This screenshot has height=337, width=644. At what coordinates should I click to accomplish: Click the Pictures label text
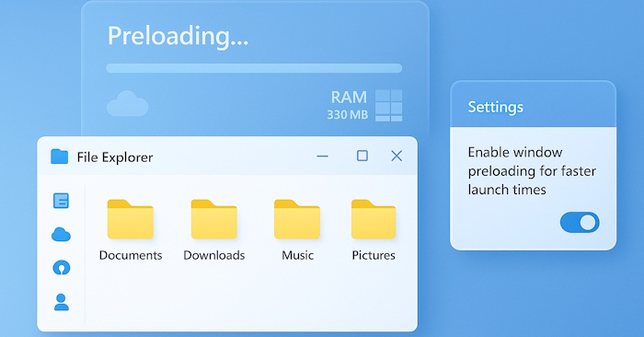[374, 255]
